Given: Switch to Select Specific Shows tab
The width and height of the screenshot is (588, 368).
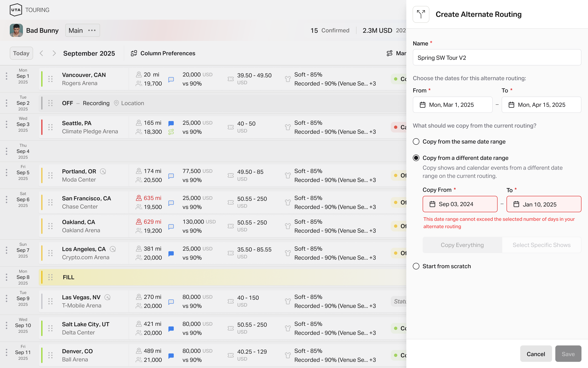Looking at the screenshot, I should click(x=541, y=245).
